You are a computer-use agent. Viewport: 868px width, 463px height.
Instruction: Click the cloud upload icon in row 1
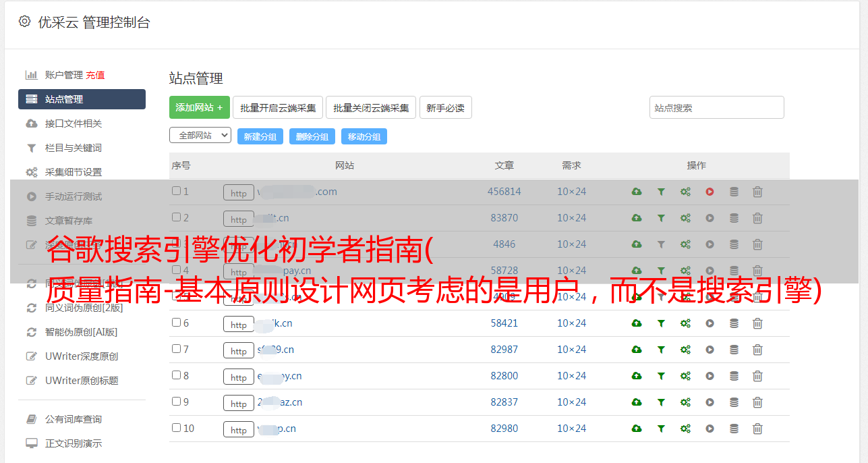point(637,192)
